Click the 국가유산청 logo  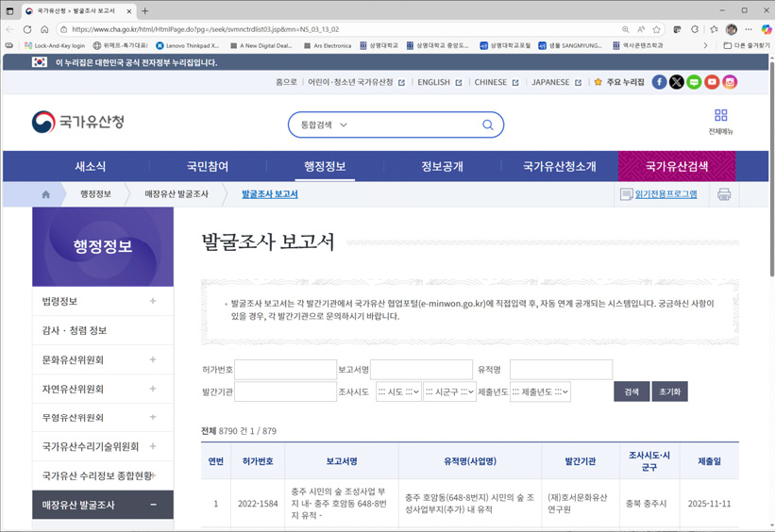(78, 122)
